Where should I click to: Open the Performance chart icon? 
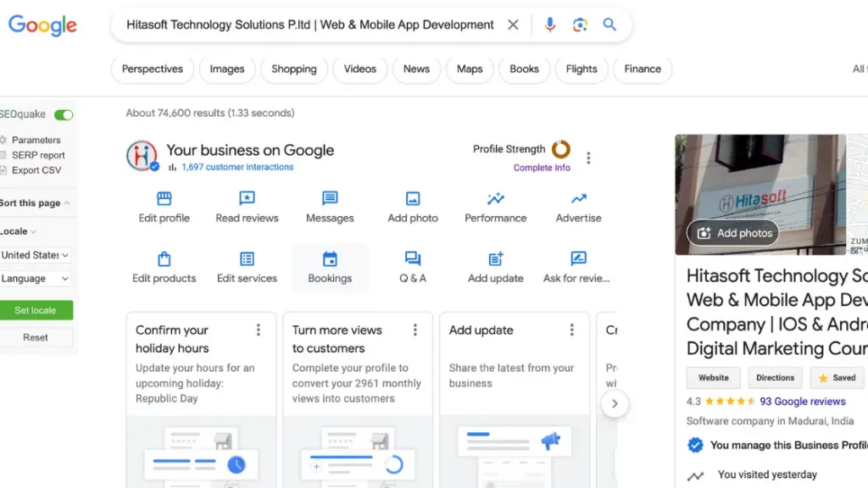(x=495, y=198)
